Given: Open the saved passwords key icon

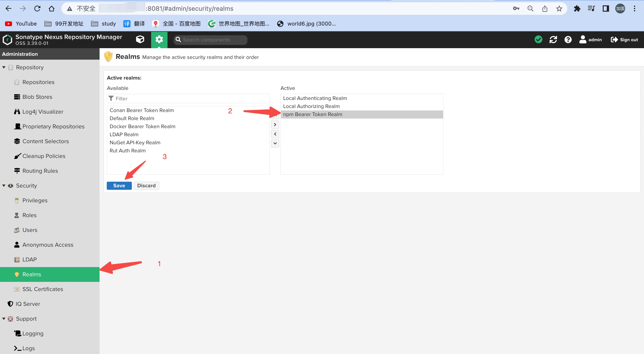Looking at the screenshot, I should click(516, 9).
